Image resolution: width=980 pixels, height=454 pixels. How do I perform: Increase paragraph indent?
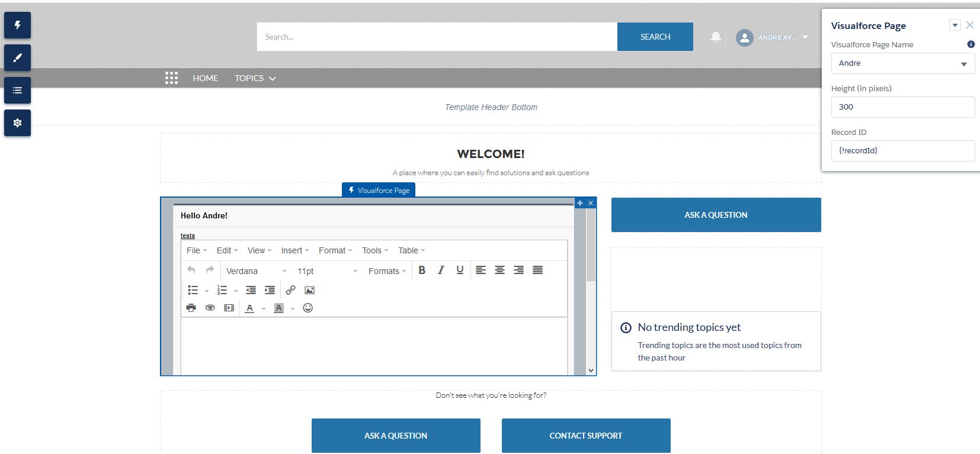[x=270, y=290]
